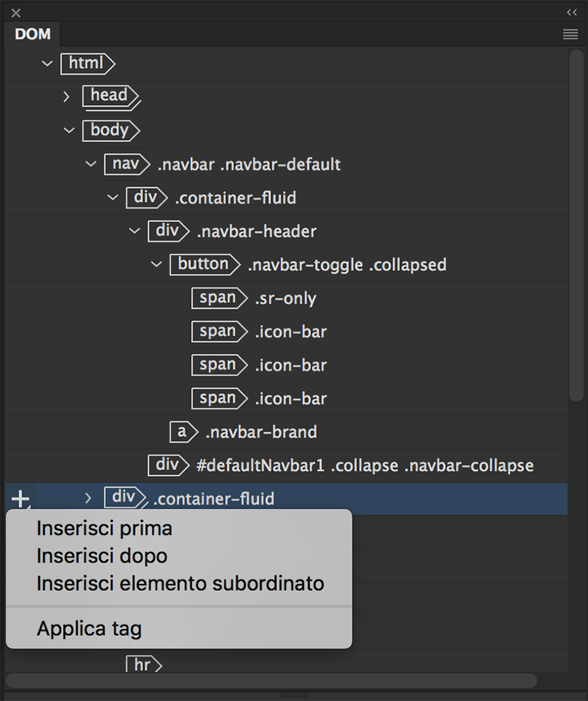Collapse the navbar-toggle button node
The height and width of the screenshot is (701, 588).
click(x=156, y=264)
